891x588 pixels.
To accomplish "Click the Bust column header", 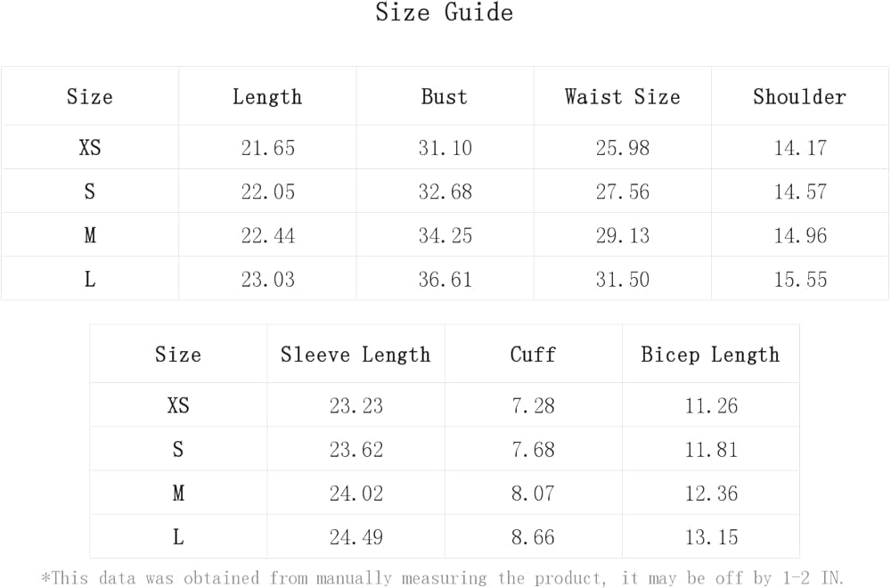I will (445, 96).
